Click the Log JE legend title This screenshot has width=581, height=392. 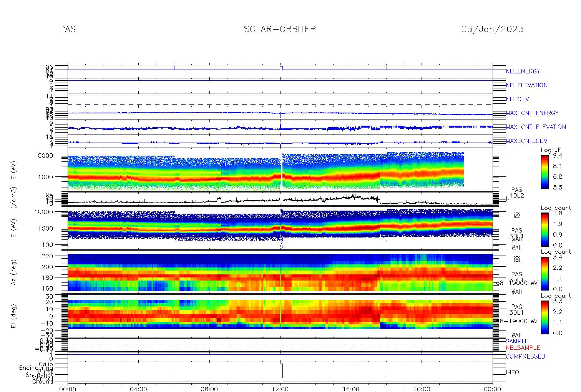click(x=551, y=150)
